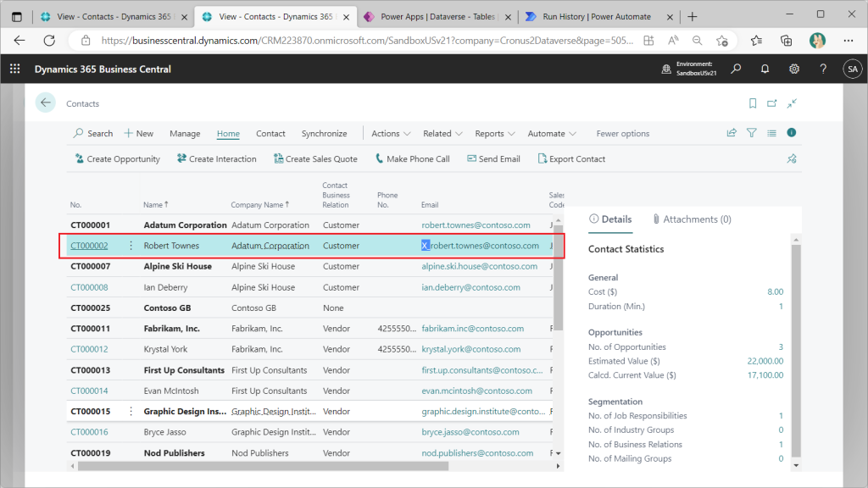The image size is (868, 488).
Task: Switch to the Details tab
Action: pyautogui.click(x=610, y=219)
